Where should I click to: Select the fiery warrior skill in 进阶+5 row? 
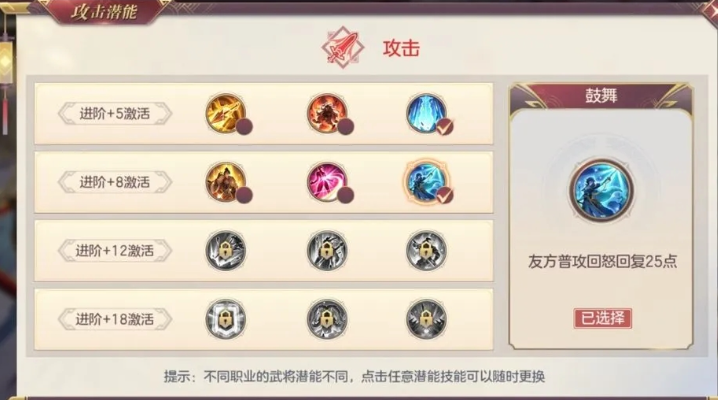click(327, 113)
